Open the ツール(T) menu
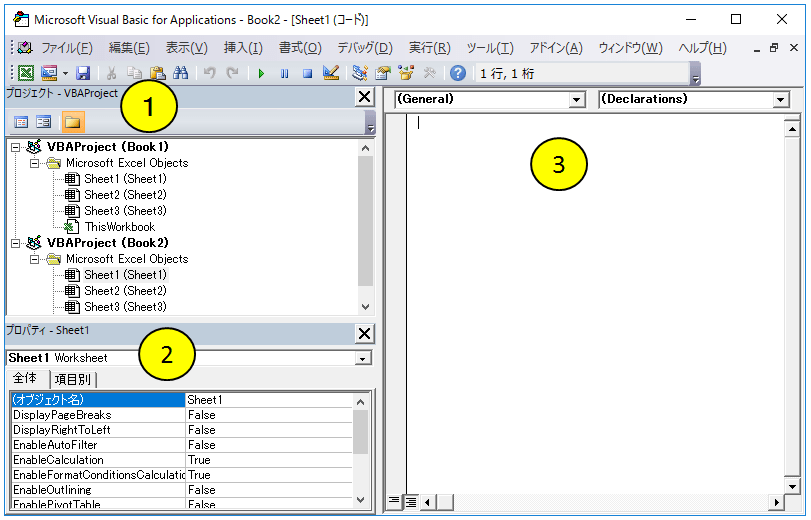The image size is (811, 520). (490, 48)
